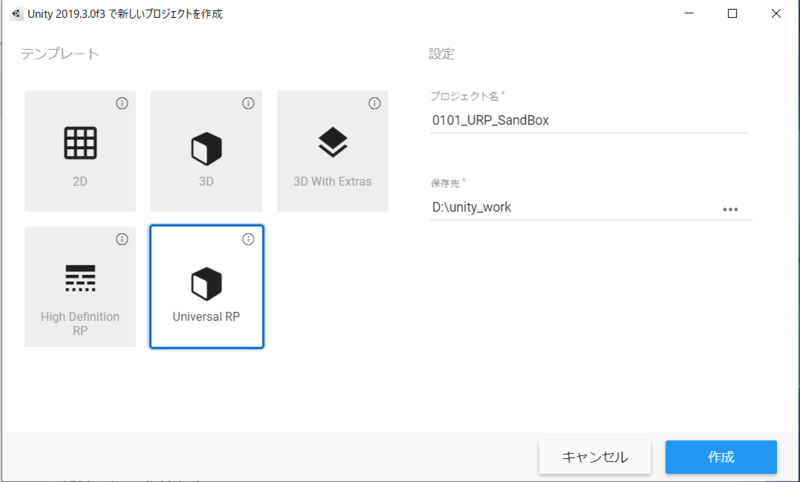Viewport: 800px width, 482px height.
Task: Close the new project dialog
Action: (x=776, y=14)
